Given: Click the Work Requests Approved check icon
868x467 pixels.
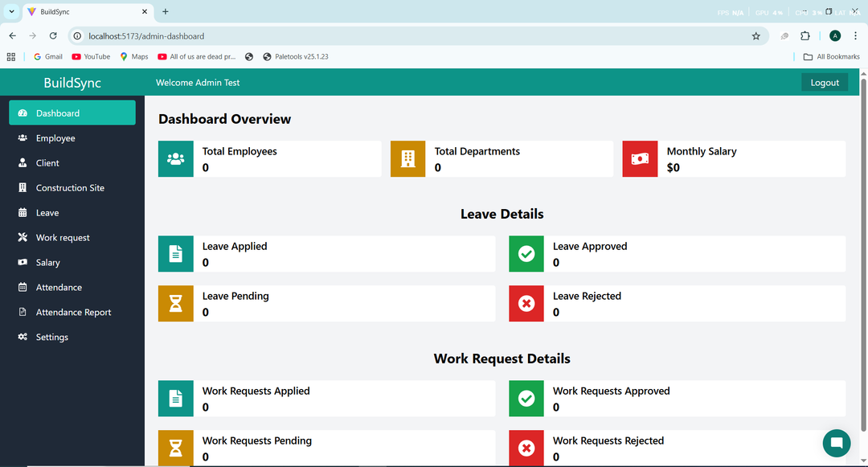Looking at the screenshot, I should point(526,399).
